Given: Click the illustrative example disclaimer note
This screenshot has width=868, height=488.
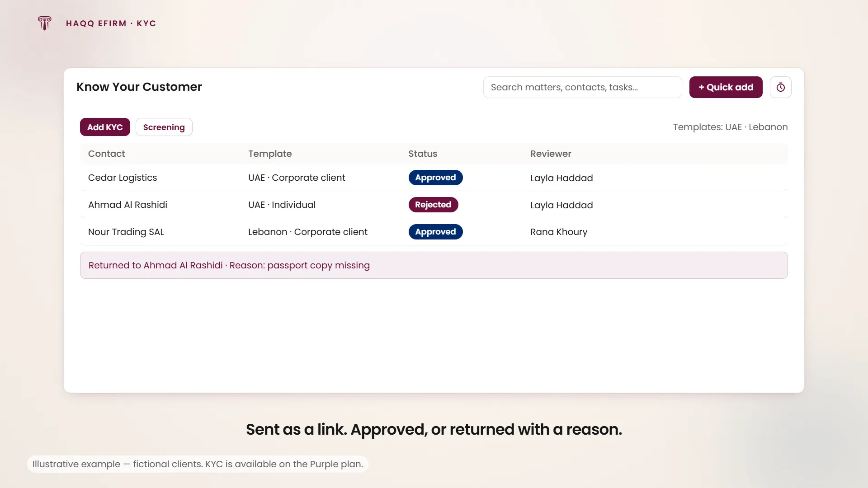Looking at the screenshot, I should (x=198, y=464).
